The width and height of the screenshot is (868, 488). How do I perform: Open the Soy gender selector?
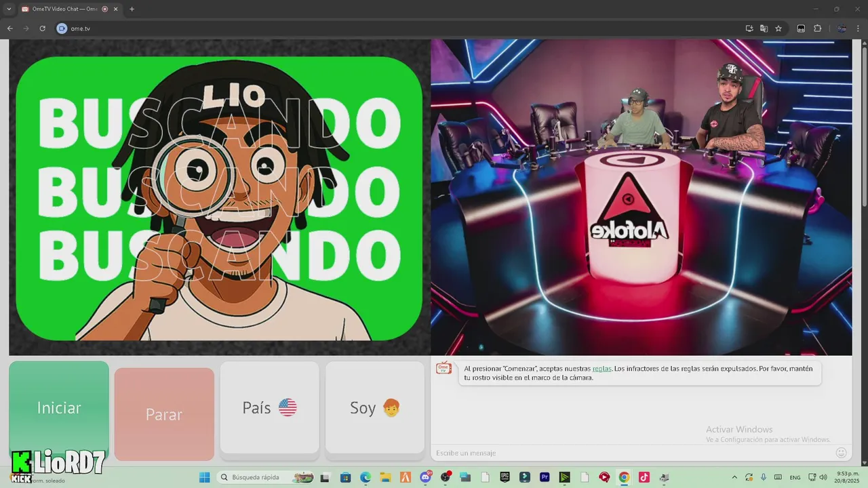(x=375, y=407)
